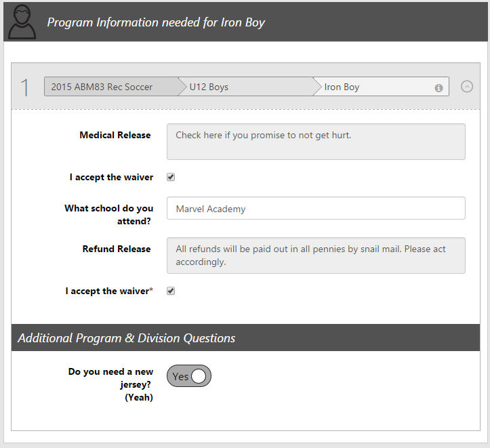Click the Medical Release text box

(316, 142)
